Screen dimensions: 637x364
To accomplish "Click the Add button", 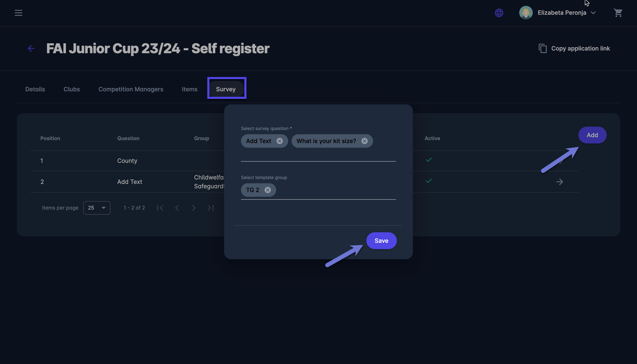I will pos(592,135).
